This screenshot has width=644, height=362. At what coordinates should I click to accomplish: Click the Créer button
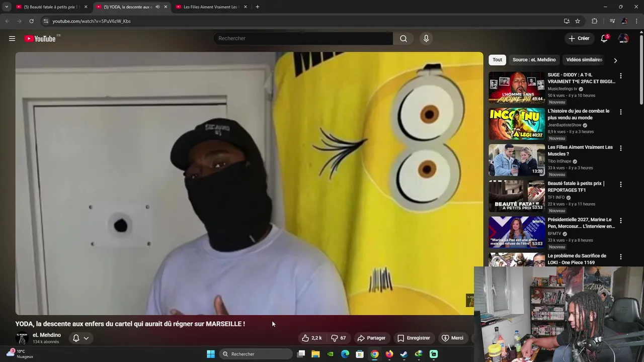579,39
